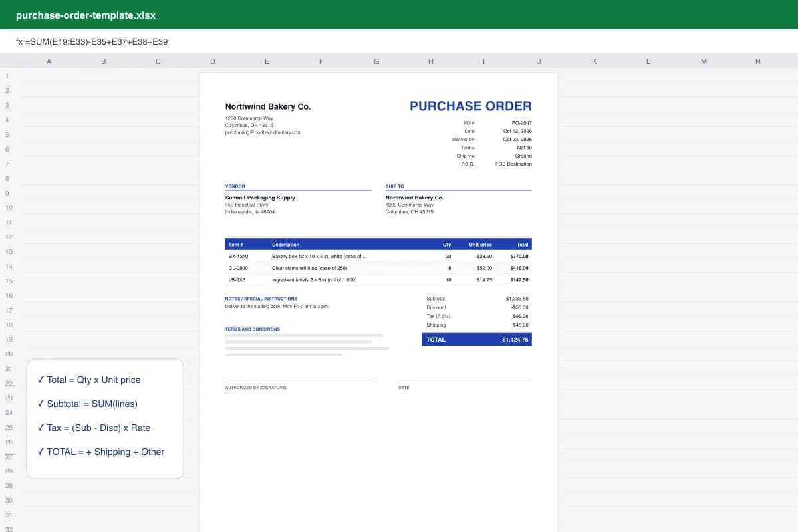The height and width of the screenshot is (532, 798).
Task: Click the tax amount $96.26
Action: [x=521, y=316]
